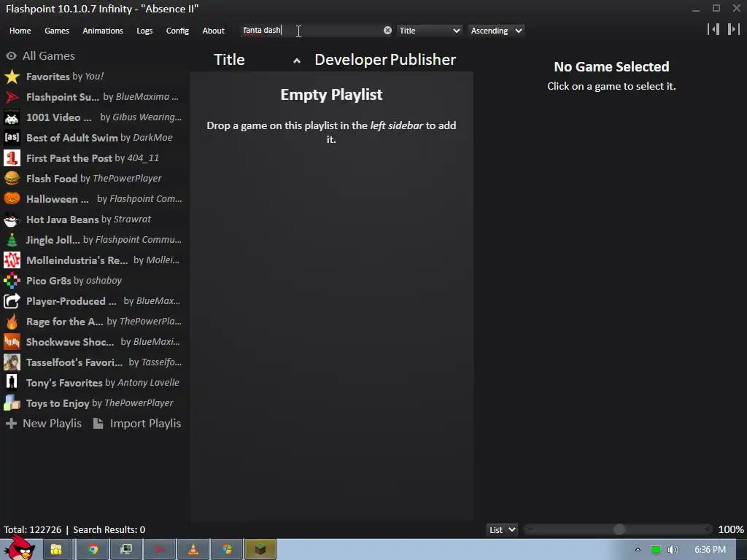
Task: Toggle the left sidebar visibility icon
Action: click(713, 29)
